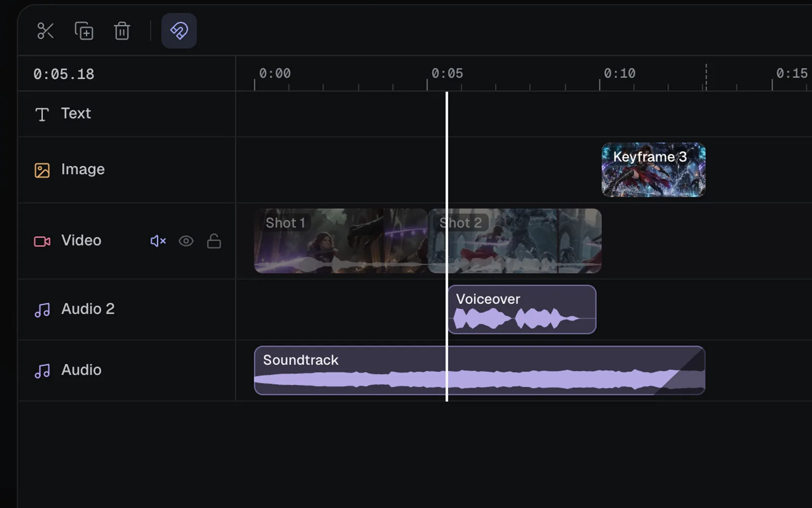The width and height of the screenshot is (812, 508).
Task: Hide the Video track with eye icon
Action: (x=186, y=241)
